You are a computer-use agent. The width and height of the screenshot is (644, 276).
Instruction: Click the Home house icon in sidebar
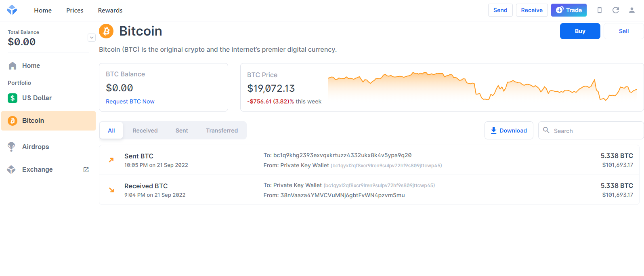pyautogui.click(x=13, y=65)
